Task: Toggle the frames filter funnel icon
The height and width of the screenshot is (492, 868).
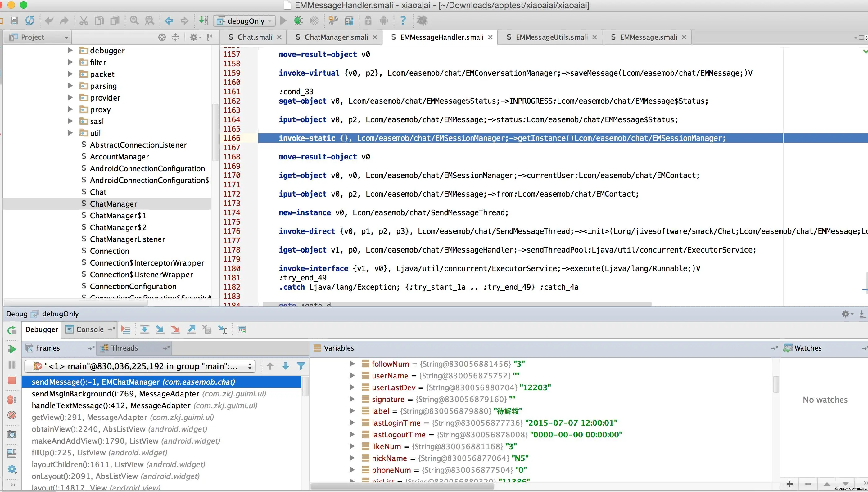Action: [x=301, y=366]
